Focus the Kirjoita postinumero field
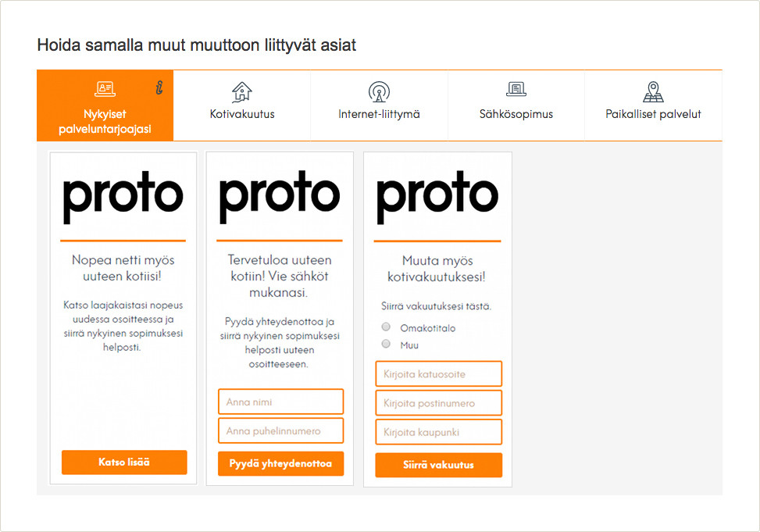The height and width of the screenshot is (532, 760). (x=439, y=403)
